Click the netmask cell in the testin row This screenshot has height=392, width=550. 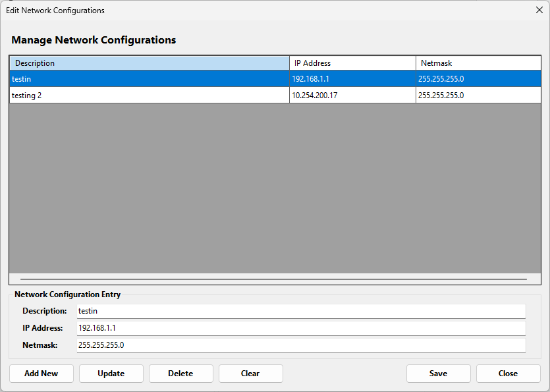(x=478, y=79)
